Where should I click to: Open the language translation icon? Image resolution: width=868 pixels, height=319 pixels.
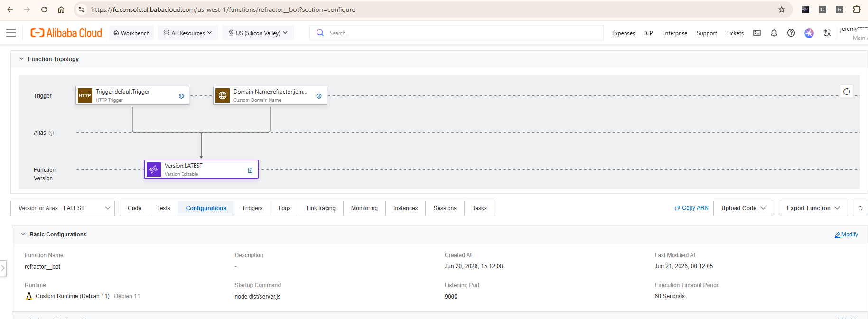[x=827, y=33]
